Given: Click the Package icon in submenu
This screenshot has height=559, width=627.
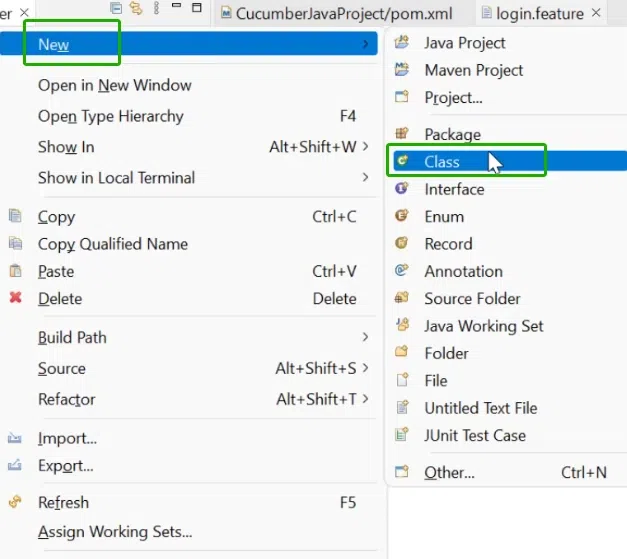Looking at the screenshot, I should coord(402,134).
